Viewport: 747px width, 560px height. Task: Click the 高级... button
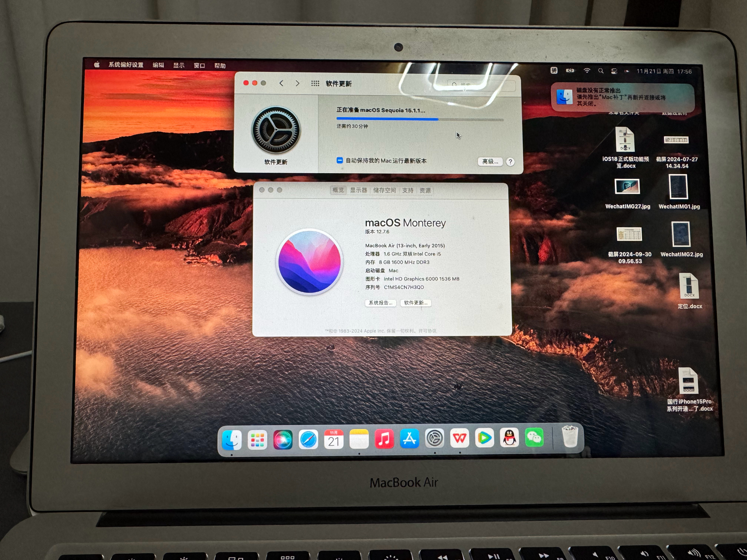tap(490, 161)
